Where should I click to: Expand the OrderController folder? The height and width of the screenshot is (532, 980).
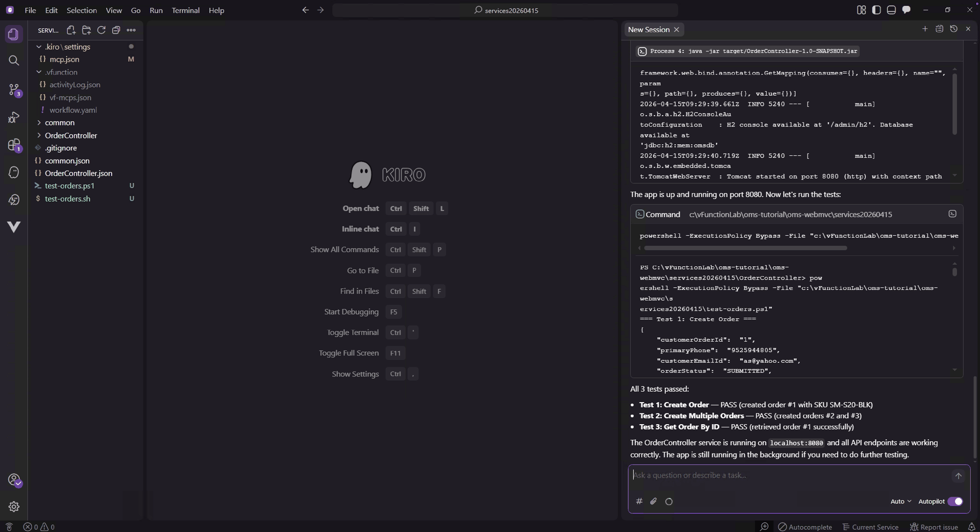tap(71, 135)
